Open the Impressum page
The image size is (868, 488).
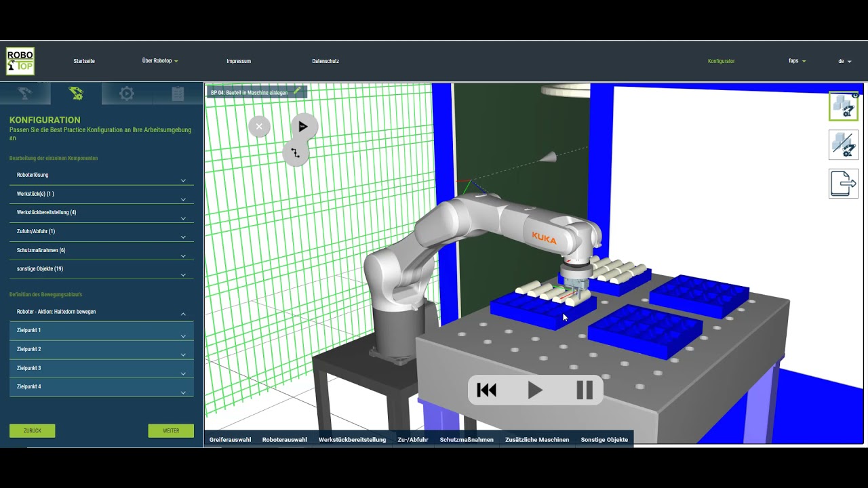(x=239, y=61)
